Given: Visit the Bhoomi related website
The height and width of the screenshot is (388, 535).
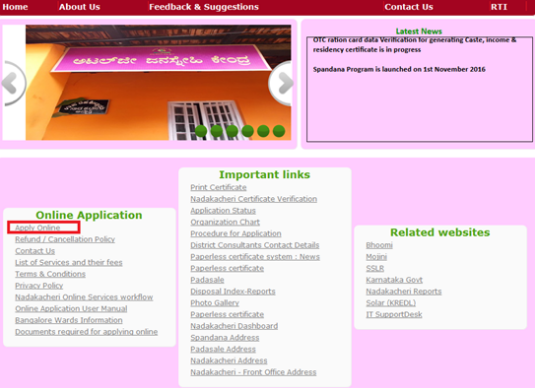Looking at the screenshot, I should pos(379,245).
